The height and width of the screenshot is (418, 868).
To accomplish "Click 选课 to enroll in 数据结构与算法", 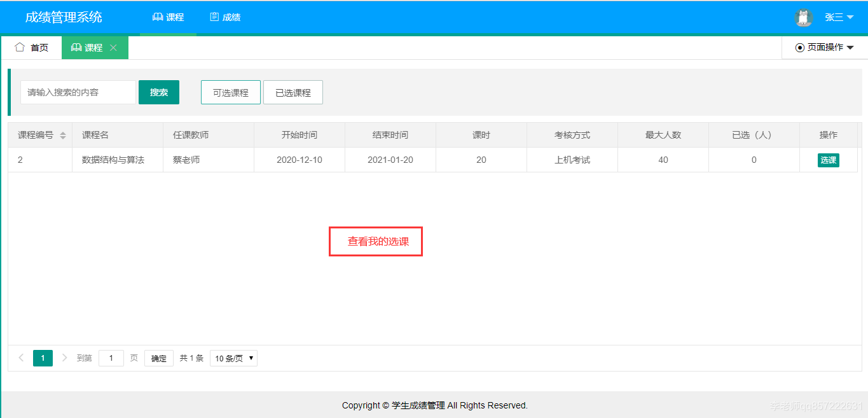I will (828, 160).
